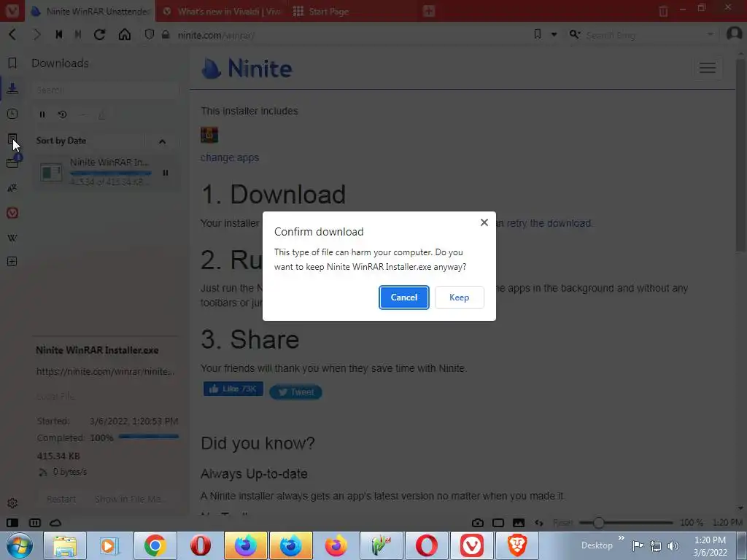Open a new tab with plus button
747x560 pixels.
point(429,12)
